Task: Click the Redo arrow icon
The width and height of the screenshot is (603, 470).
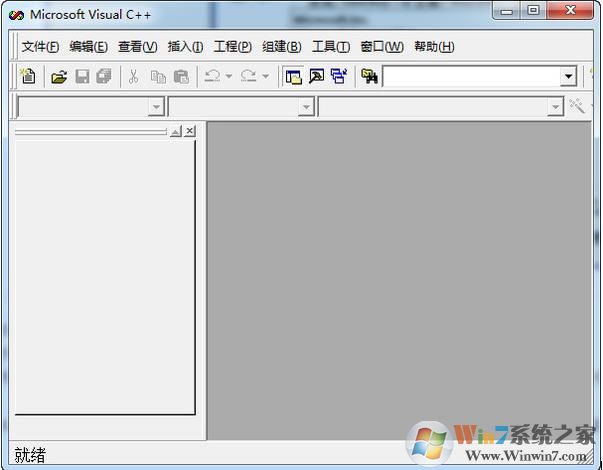Action: [248, 76]
